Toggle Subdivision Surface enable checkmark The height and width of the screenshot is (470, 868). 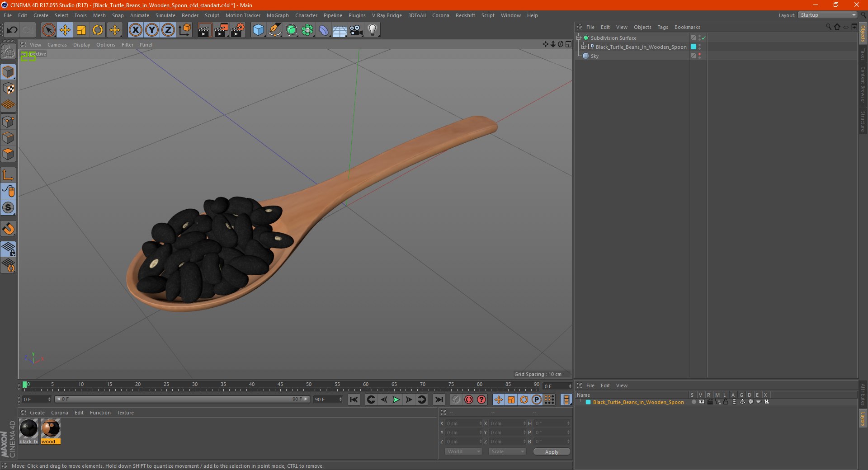704,38
